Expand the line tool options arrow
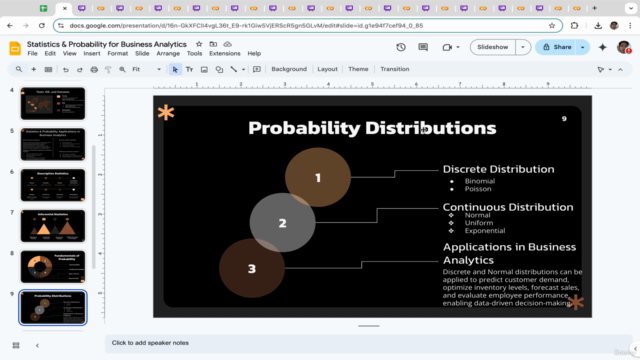This screenshot has height=360, width=640. 243,69
